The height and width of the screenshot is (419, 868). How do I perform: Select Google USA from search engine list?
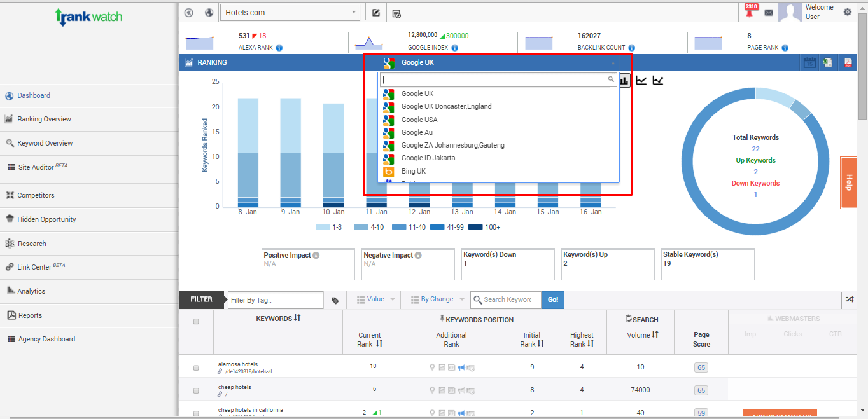click(x=419, y=120)
